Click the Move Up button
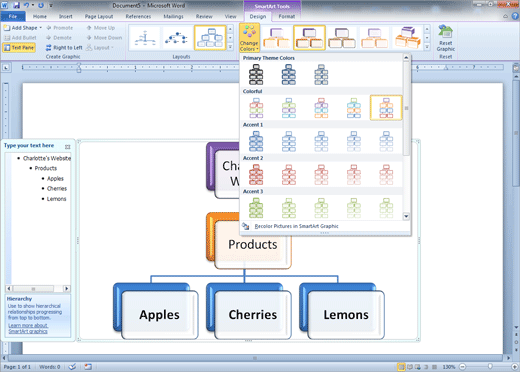520x372 pixels. (x=101, y=28)
